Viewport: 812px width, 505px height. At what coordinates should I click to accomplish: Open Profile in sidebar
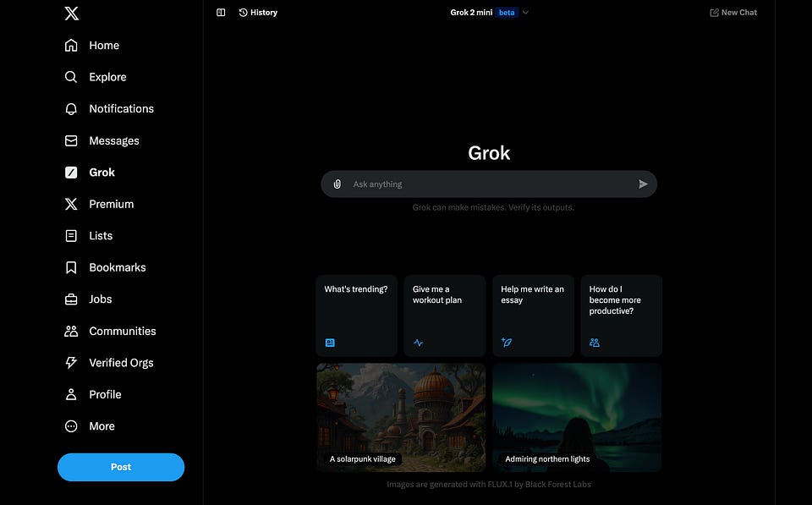(x=105, y=394)
